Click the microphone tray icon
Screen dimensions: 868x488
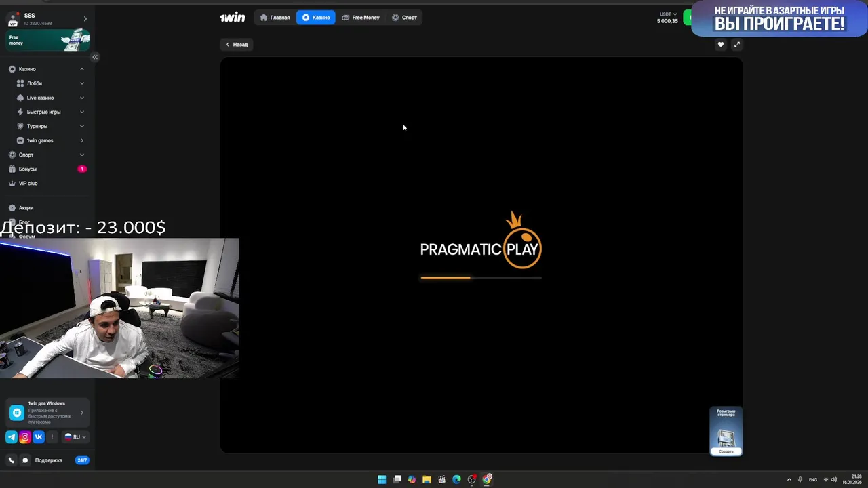800,480
